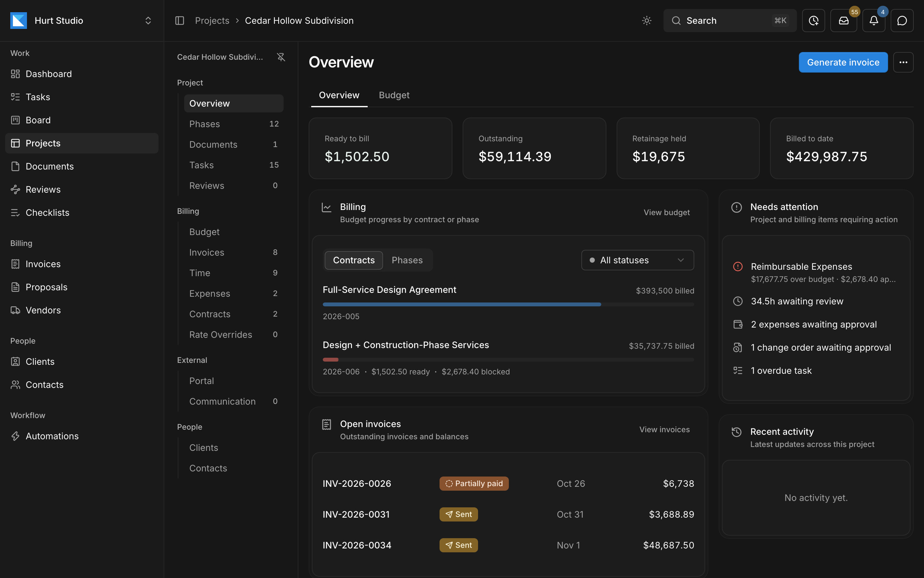The image size is (924, 578).
Task: Switch theme with the sun icon
Action: click(x=646, y=21)
